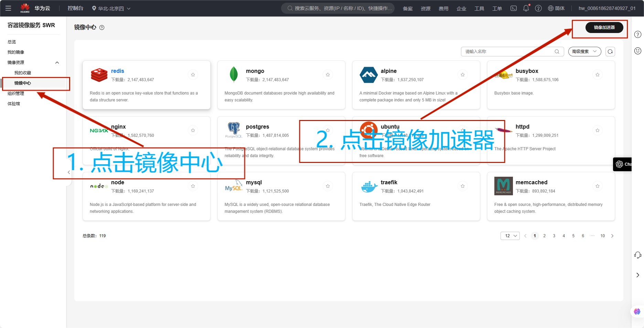Toggle favorite star on memcached
Image resolution: width=644 pixels, height=328 pixels.
598,186
